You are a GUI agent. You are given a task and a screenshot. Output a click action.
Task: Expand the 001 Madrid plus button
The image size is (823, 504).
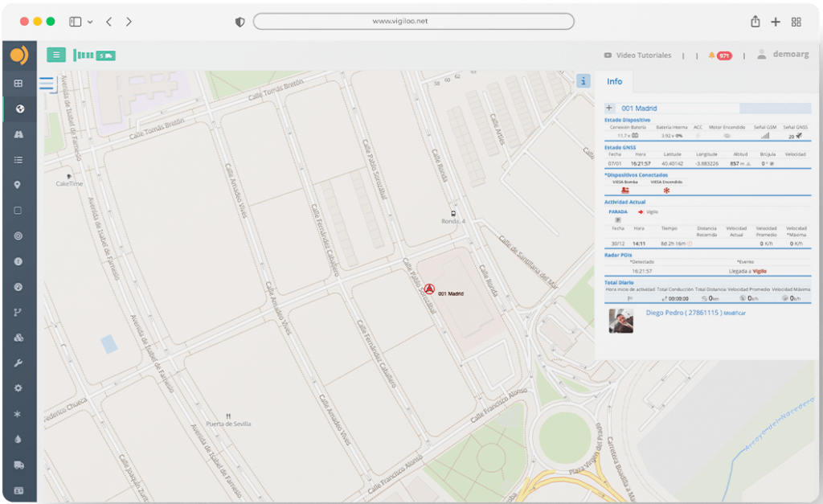pyautogui.click(x=609, y=108)
